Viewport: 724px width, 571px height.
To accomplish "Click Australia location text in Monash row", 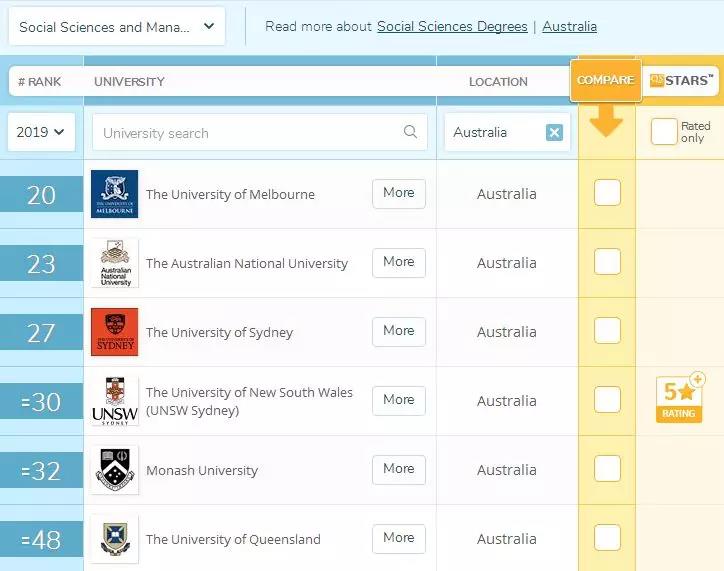I will pos(507,470).
